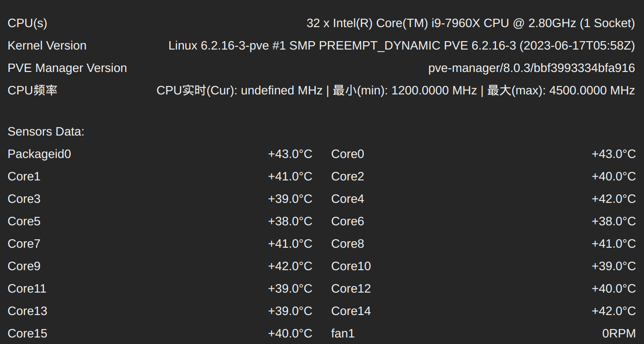Select the Core12 +40.0°C temperature value
This screenshot has height=344, width=644.
click(x=614, y=289)
